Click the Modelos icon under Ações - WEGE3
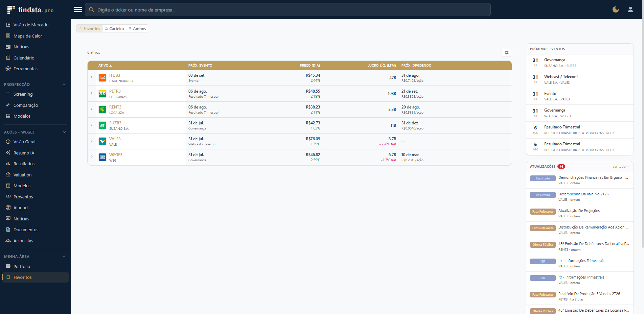The height and width of the screenshot is (314, 644). 8,186
